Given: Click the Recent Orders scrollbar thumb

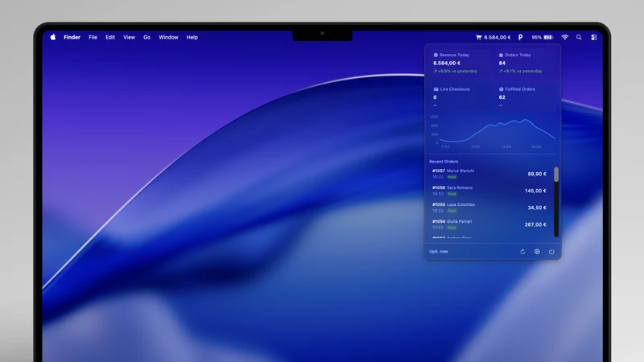Looking at the screenshot, I should coord(556,174).
